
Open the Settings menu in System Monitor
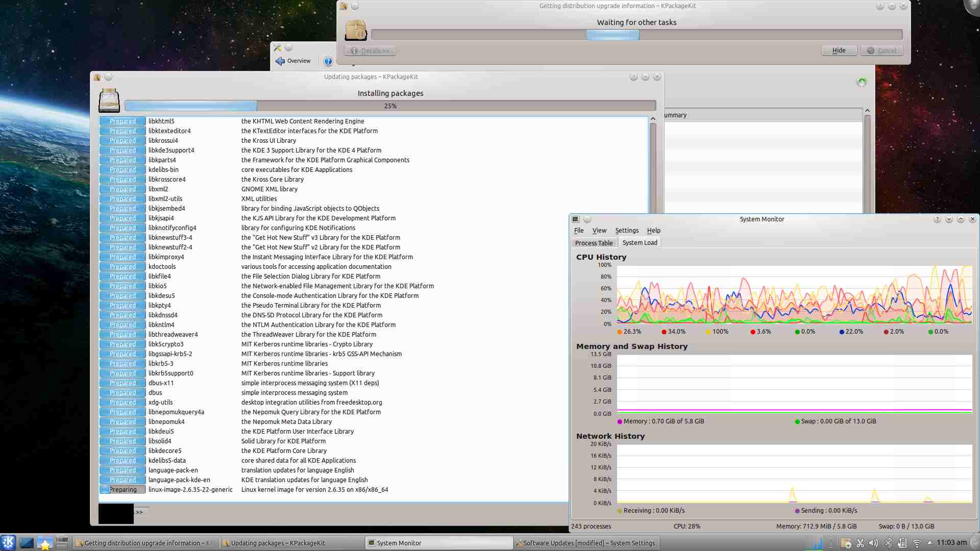coord(626,231)
